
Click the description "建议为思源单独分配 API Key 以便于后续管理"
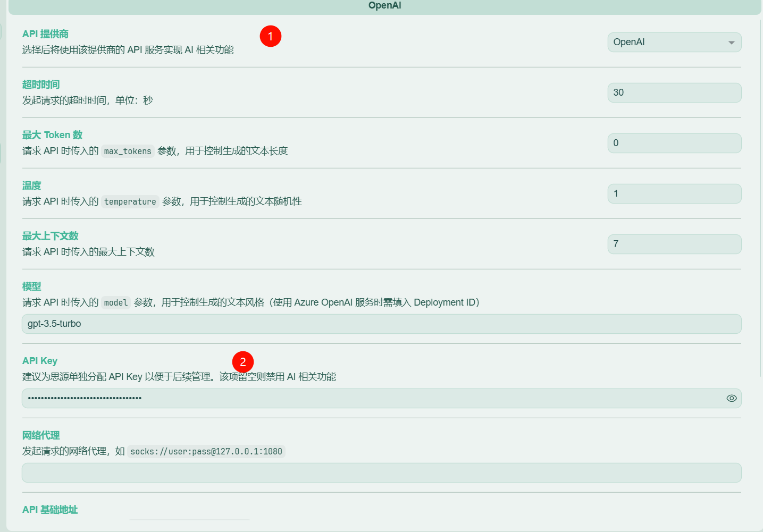point(116,377)
